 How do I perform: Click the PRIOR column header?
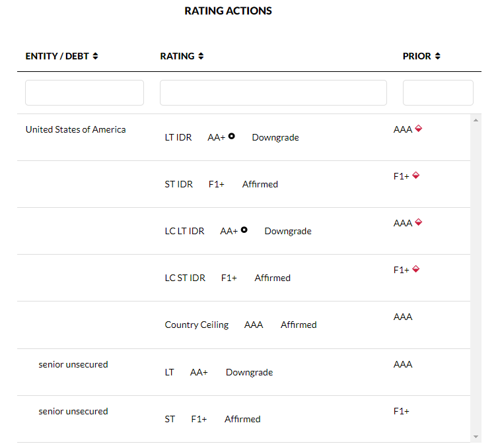[x=417, y=56]
